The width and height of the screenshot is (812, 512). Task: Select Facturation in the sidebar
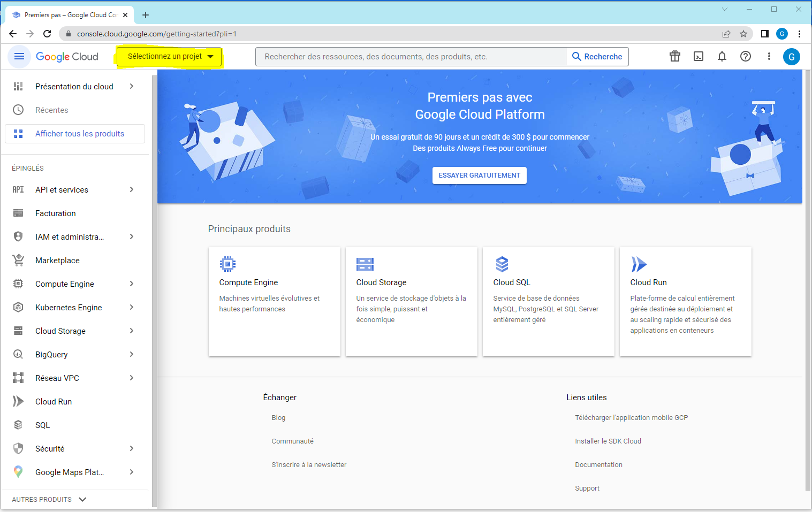(56, 213)
